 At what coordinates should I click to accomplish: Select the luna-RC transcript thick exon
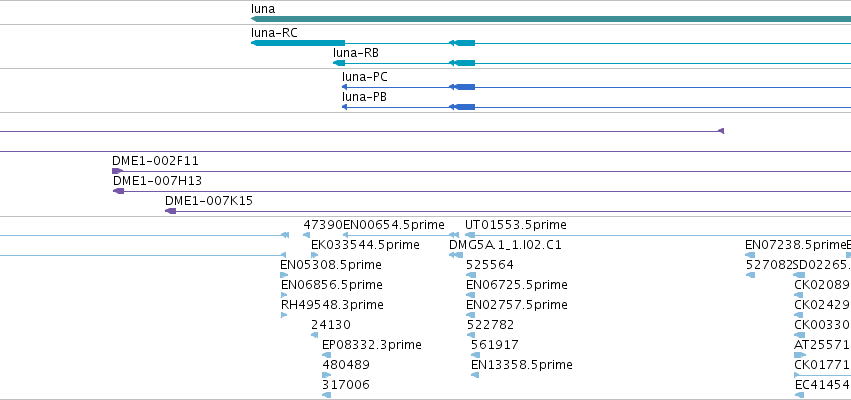pyautogui.click(x=298, y=43)
